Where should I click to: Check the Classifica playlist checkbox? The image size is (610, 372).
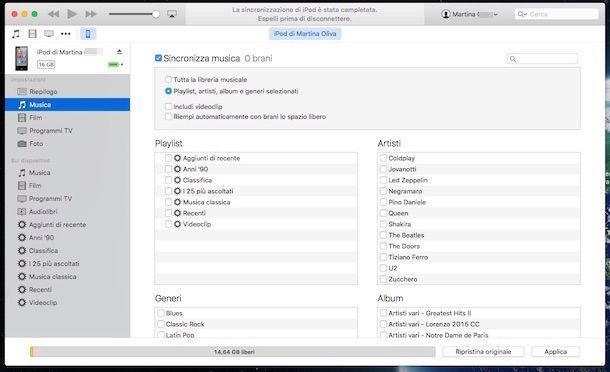(x=168, y=180)
